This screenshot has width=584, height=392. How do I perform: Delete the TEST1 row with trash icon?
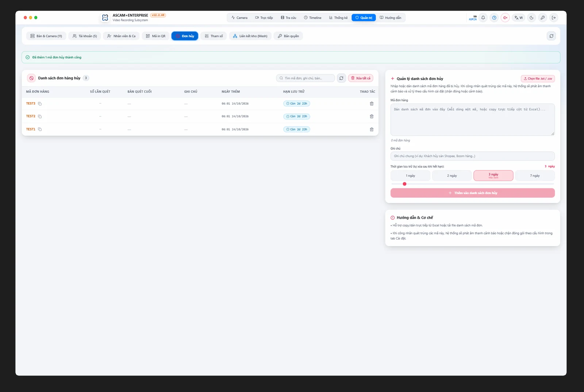tap(372, 129)
